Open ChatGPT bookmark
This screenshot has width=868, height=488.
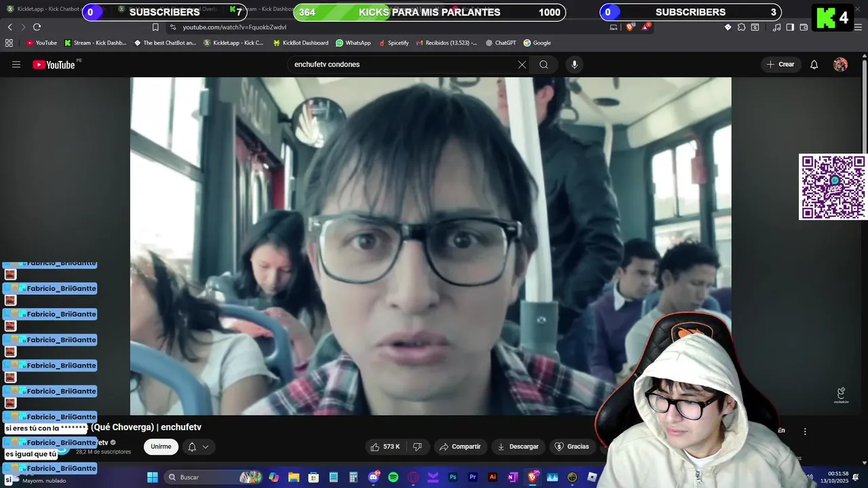pos(501,43)
